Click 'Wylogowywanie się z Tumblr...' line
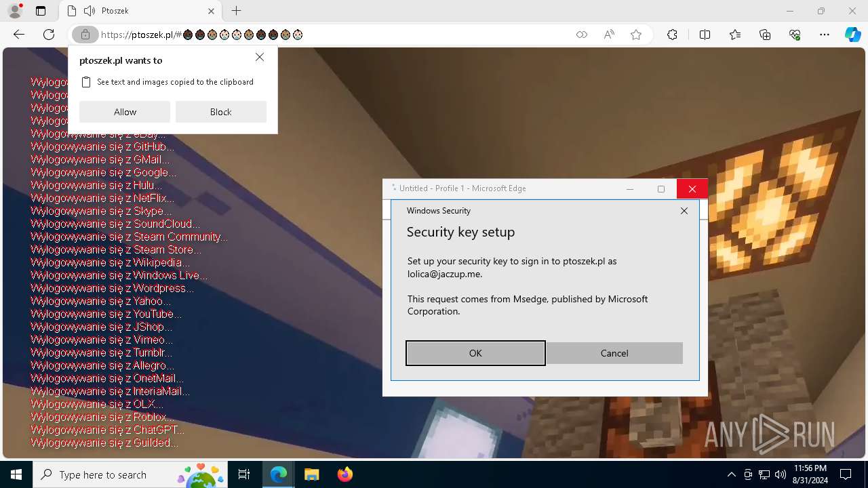 [101, 352]
